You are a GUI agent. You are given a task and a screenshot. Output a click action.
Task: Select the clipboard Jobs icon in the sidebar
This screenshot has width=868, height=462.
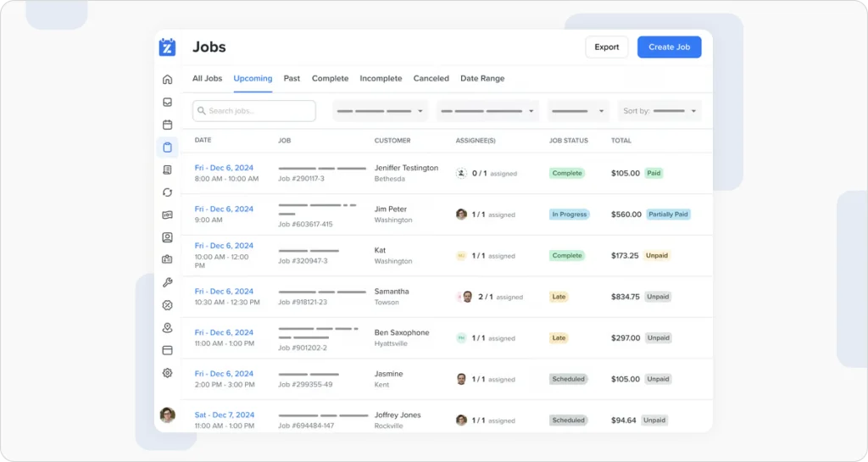[167, 148]
